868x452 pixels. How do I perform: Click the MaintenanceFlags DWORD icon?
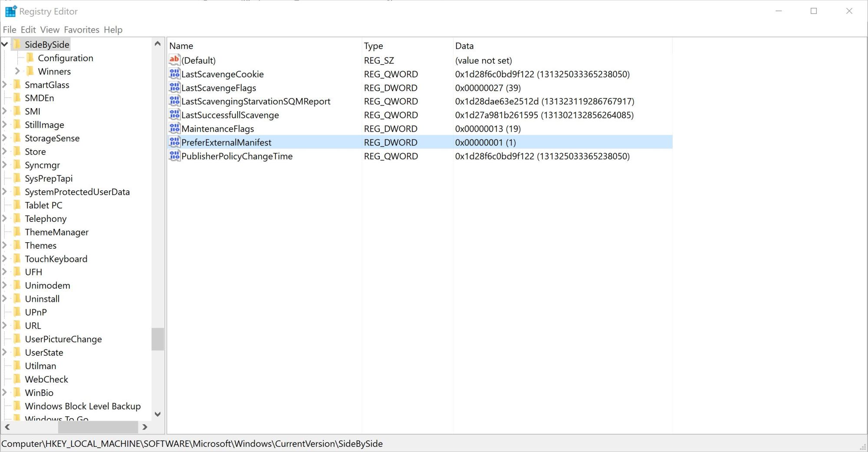point(174,129)
